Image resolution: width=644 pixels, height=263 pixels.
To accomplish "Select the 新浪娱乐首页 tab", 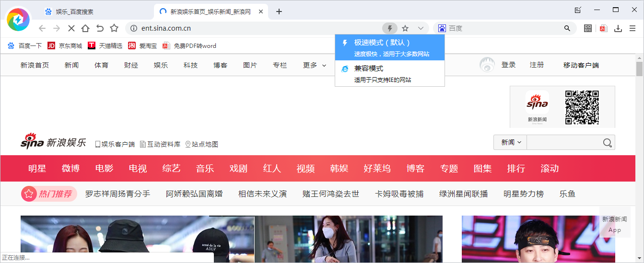I will click(x=211, y=11).
